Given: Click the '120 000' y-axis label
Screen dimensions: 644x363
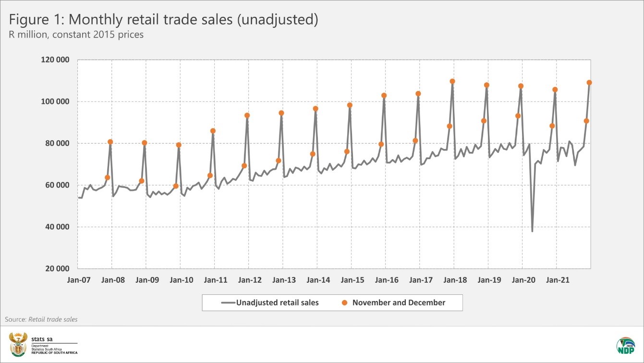Looking at the screenshot, I should click(56, 60).
